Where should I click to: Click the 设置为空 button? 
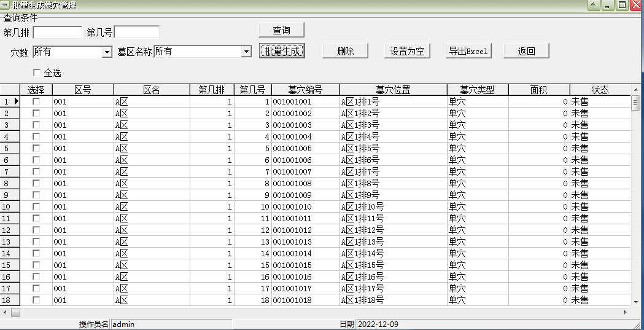point(407,51)
